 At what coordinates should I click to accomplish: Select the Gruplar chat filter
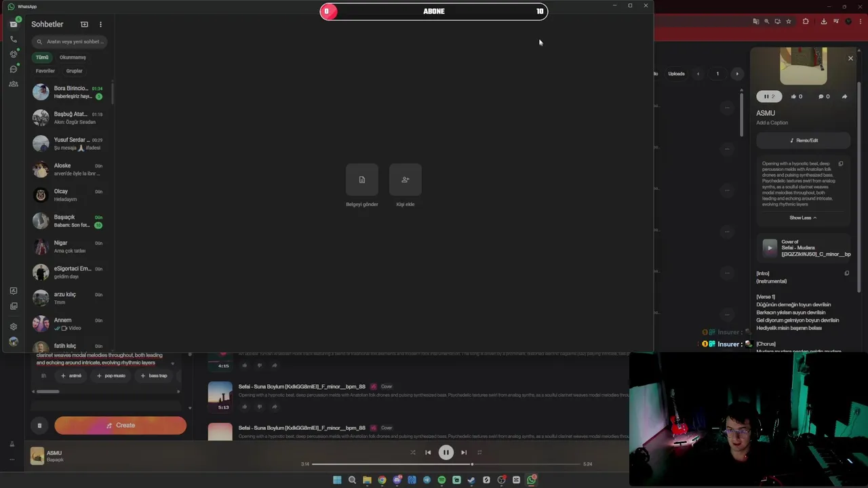tap(74, 70)
